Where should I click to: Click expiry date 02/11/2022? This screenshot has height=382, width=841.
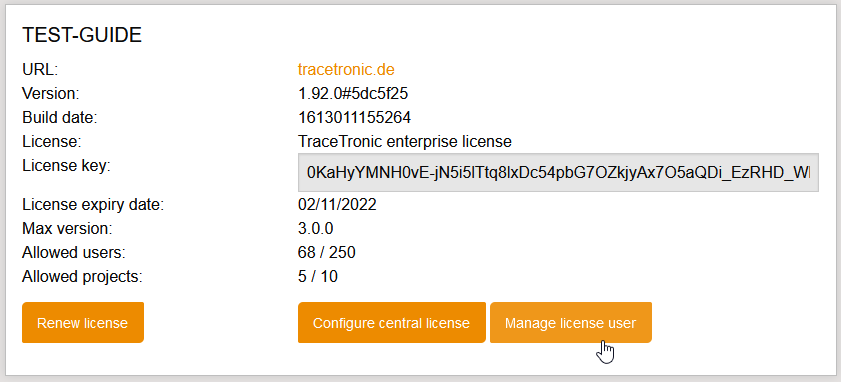pyautogui.click(x=337, y=204)
